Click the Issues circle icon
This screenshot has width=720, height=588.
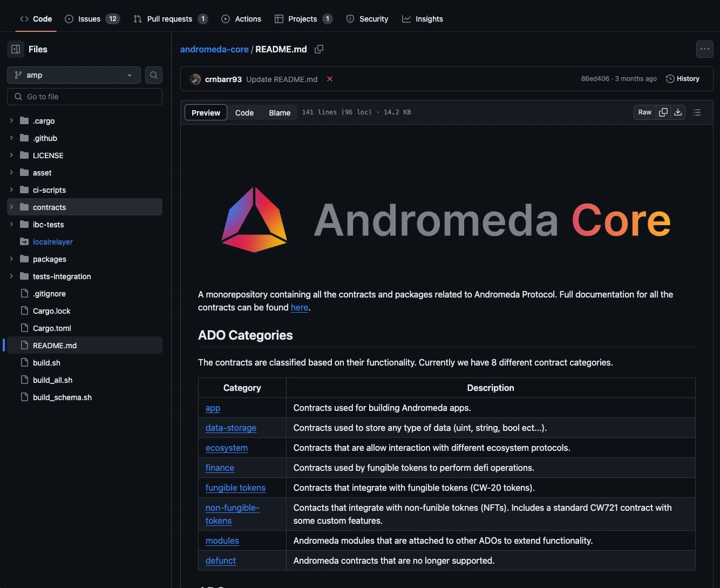[x=69, y=19]
